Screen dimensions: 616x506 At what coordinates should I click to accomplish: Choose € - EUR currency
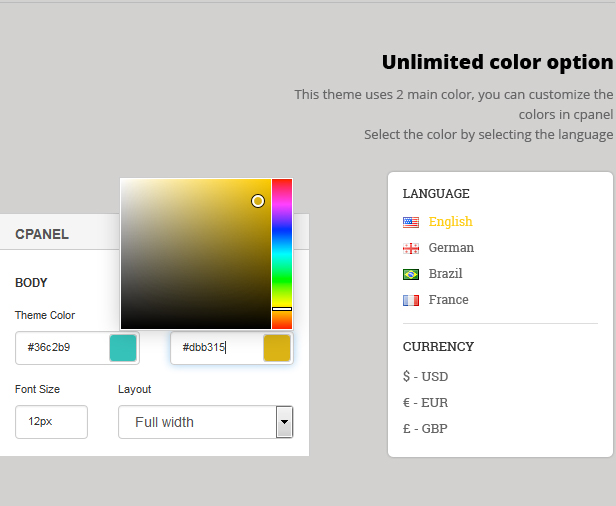(x=425, y=402)
